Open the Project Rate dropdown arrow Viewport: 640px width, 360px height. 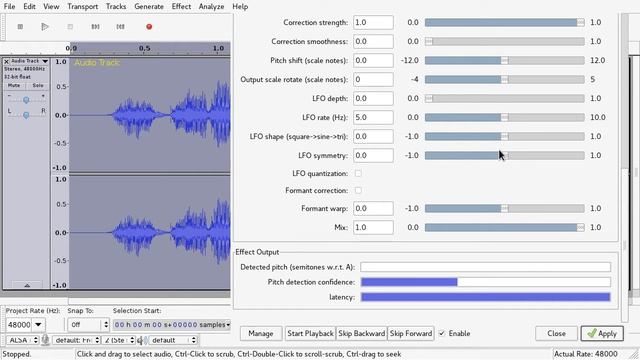[38, 325]
